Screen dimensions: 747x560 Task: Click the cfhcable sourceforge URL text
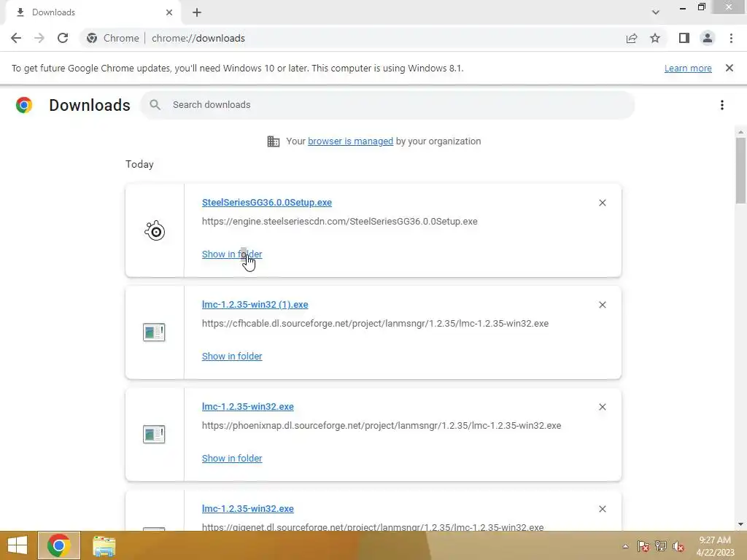click(375, 323)
